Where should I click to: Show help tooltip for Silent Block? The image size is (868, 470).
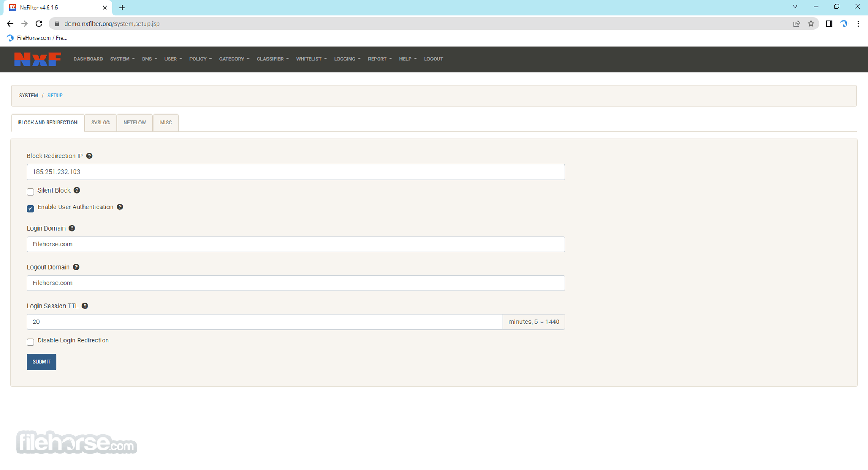click(x=77, y=190)
